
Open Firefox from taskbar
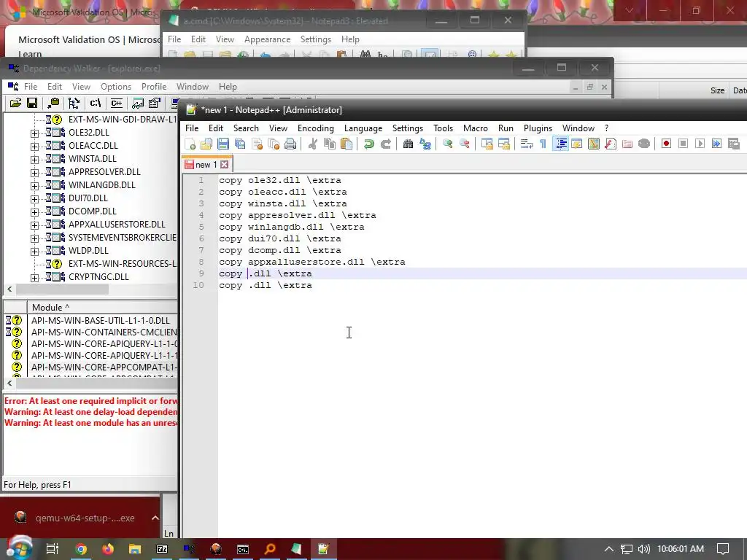(x=108, y=549)
